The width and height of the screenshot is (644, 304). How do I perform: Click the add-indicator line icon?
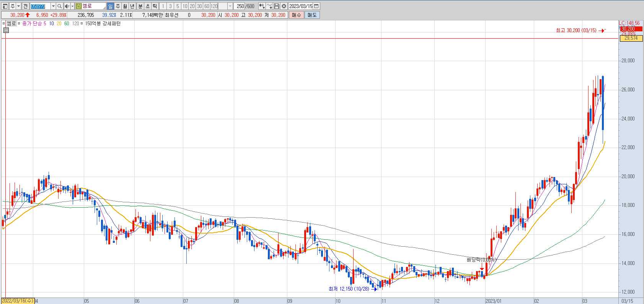pyautogui.click(x=269, y=6)
